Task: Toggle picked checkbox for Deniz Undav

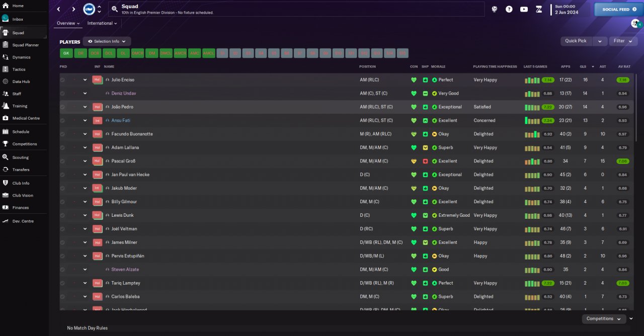Action: (62, 94)
